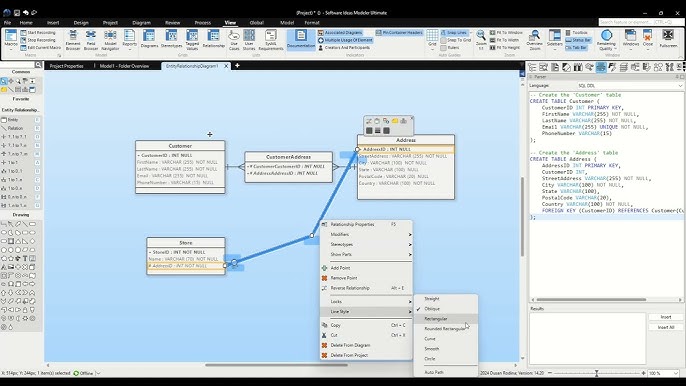The image size is (686, 386).
Task: Open the Use Cases ribbon icon
Action: (x=234, y=40)
